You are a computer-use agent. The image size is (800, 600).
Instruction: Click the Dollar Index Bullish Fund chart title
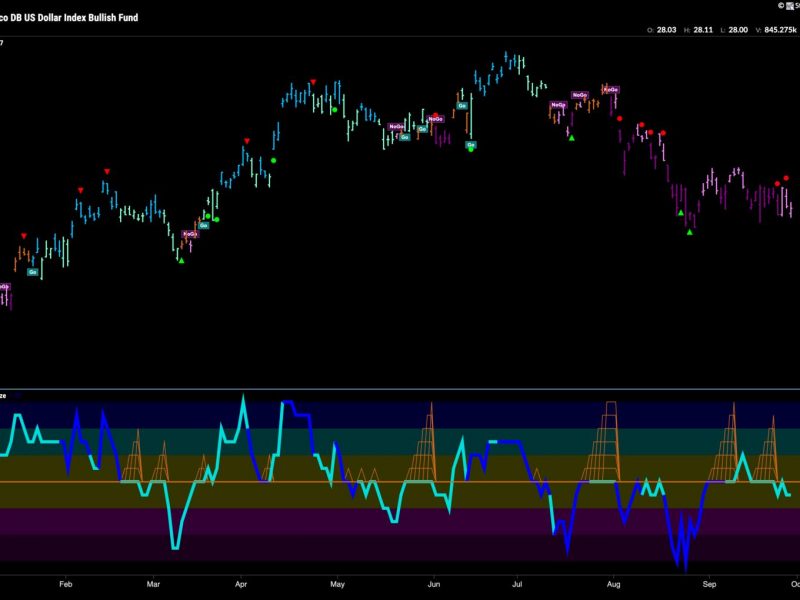[x=69, y=17]
